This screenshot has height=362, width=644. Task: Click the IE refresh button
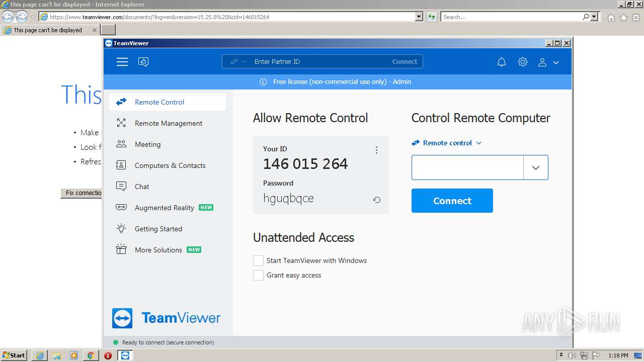(431, 17)
